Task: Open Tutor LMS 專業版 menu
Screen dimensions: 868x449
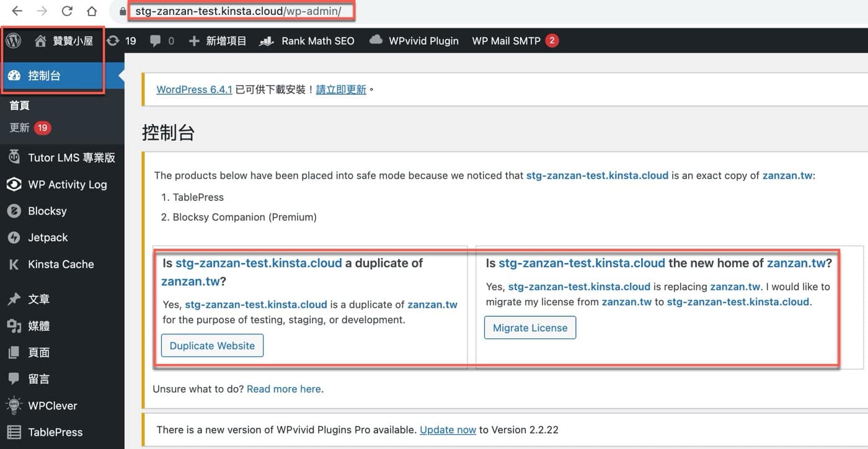Action: point(62,158)
